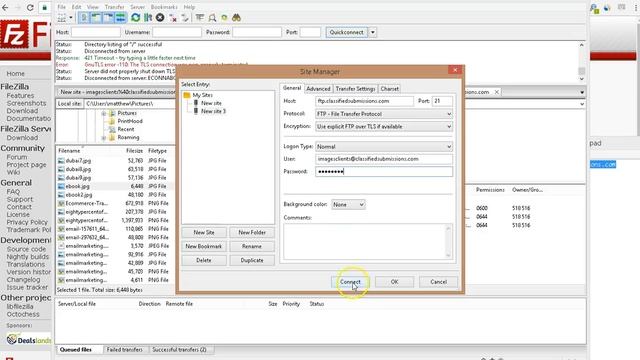Select the New site entry in the tree
This screenshot has height=360, width=640.
click(x=211, y=103)
